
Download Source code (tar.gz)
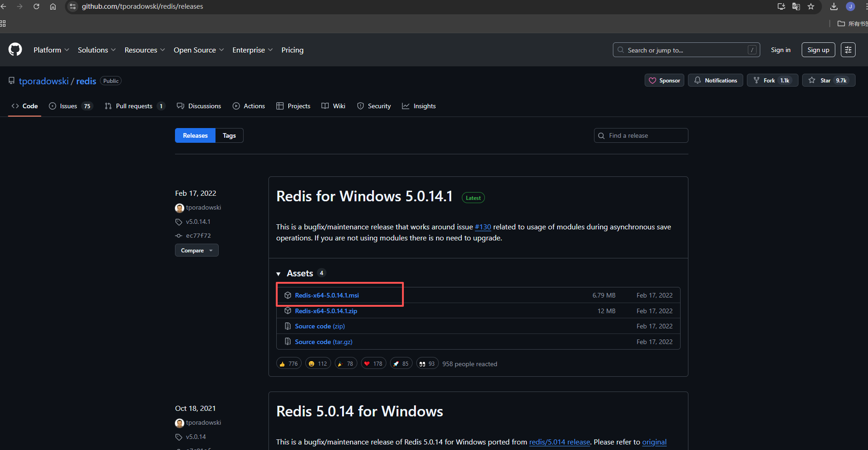tap(324, 342)
